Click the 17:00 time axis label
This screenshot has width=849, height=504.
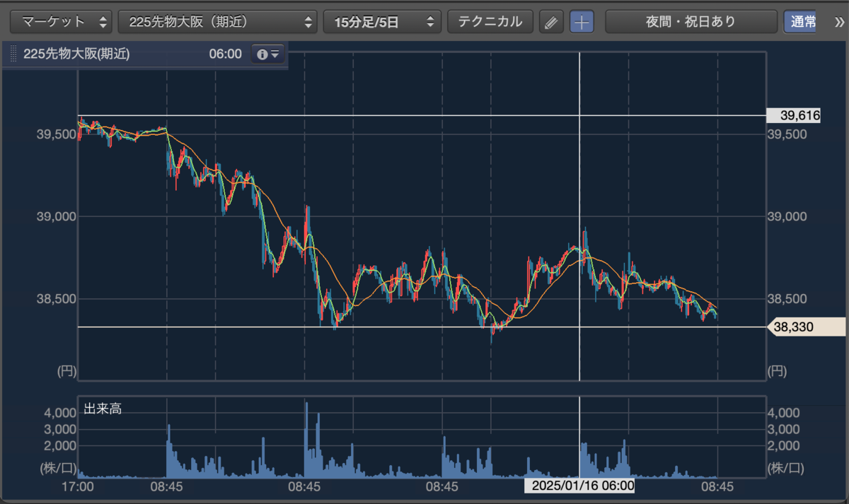[x=79, y=487]
